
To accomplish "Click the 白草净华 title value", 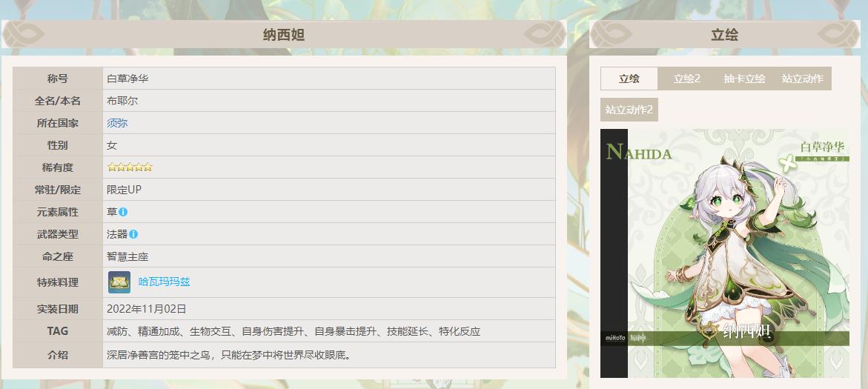I will point(127,79).
